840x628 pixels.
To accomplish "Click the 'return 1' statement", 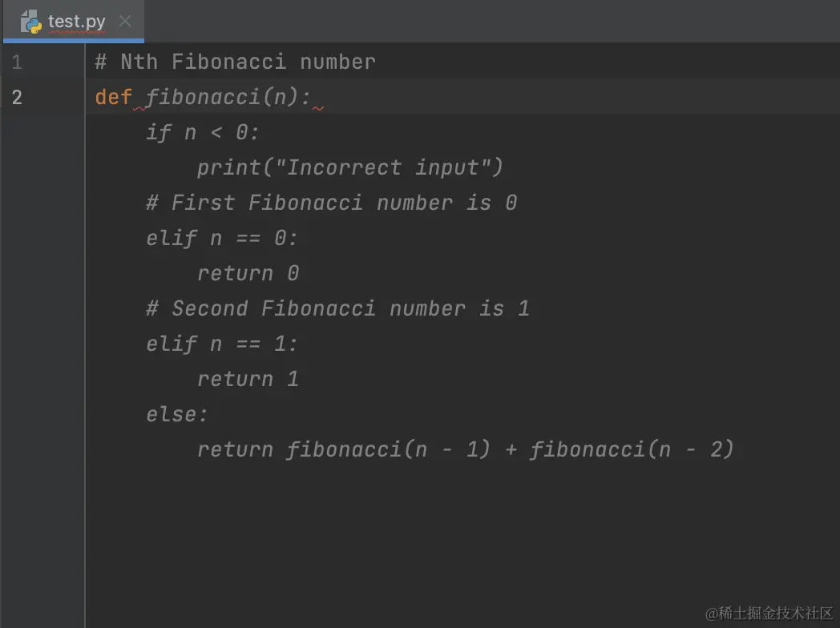I will pyautogui.click(x=248, y=379).
